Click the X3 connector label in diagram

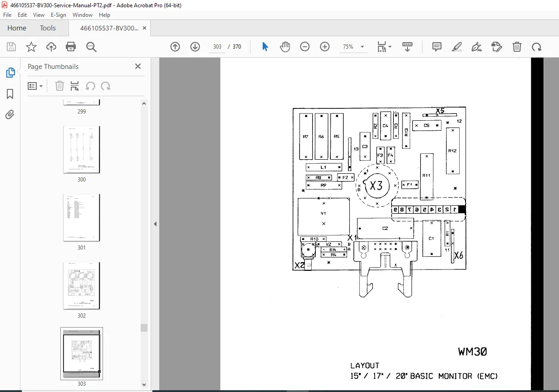pos(376,186)
